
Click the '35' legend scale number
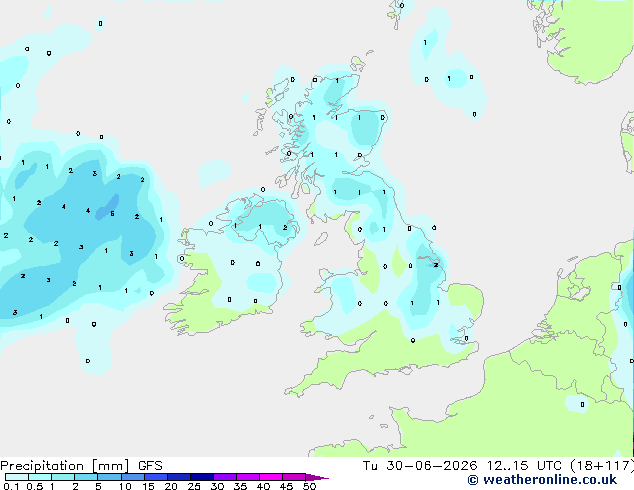240,486
